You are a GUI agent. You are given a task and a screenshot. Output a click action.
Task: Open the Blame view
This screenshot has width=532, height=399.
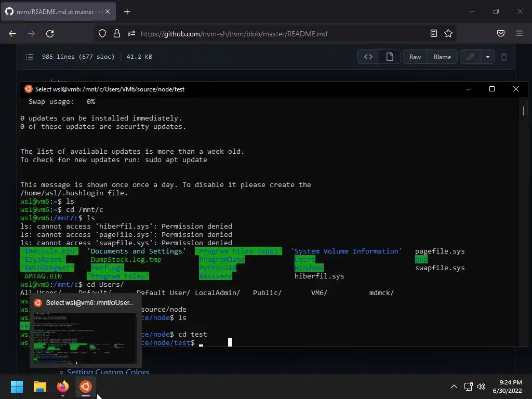(x=442, y=57)
